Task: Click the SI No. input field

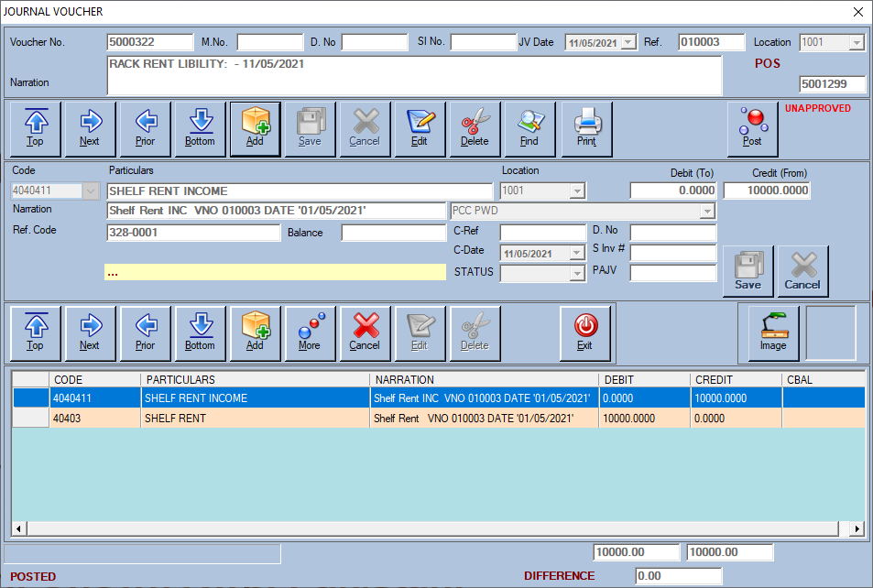Action: pos(484,42)
